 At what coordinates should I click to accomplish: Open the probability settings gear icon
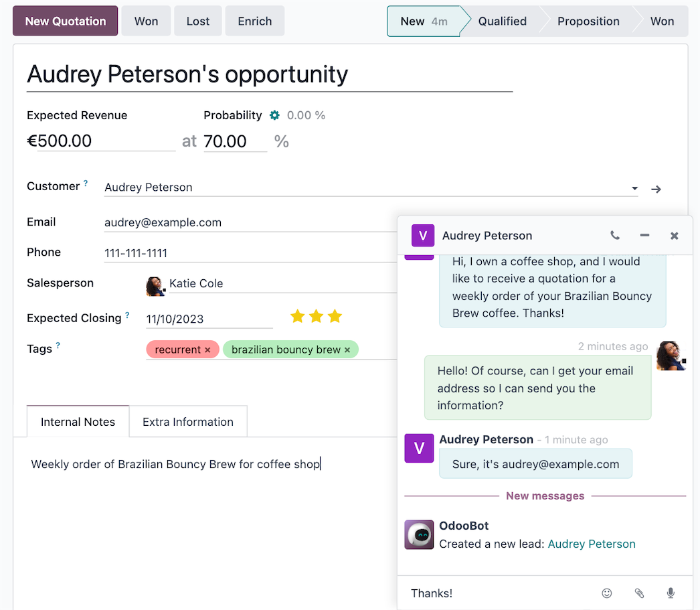275,115
